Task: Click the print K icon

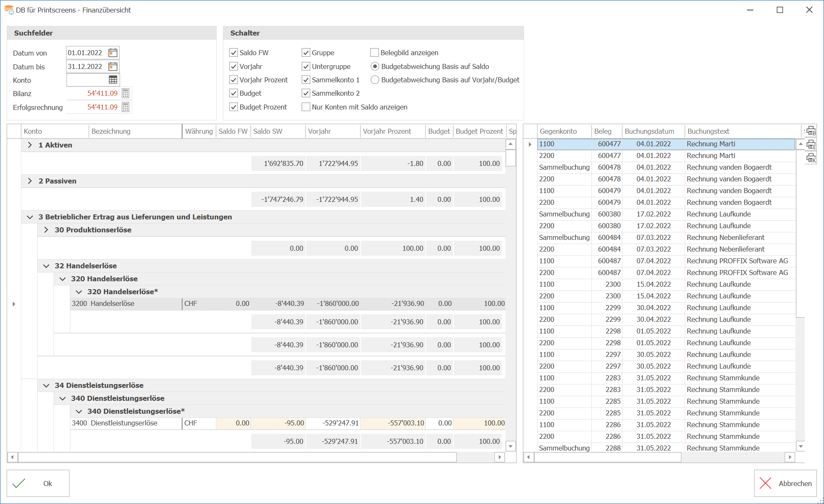Action: (811, 158)
